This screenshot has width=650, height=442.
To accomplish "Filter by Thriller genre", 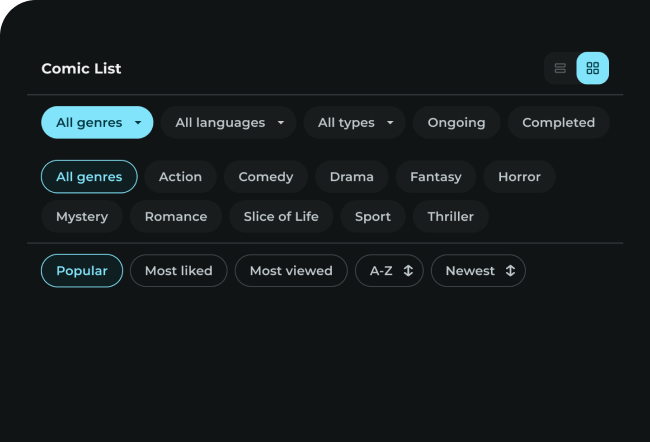I will pyautogui.click(x=450, y=217).
